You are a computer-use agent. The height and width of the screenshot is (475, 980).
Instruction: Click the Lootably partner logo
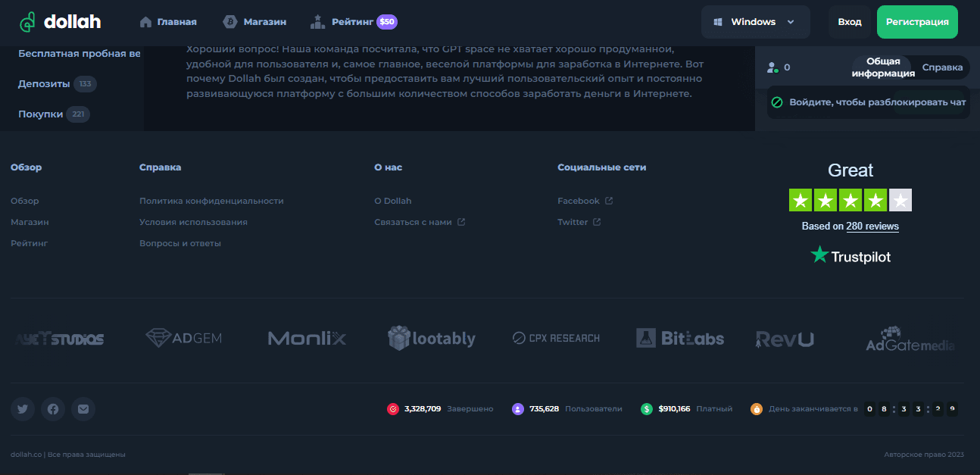tap(431, 338)
